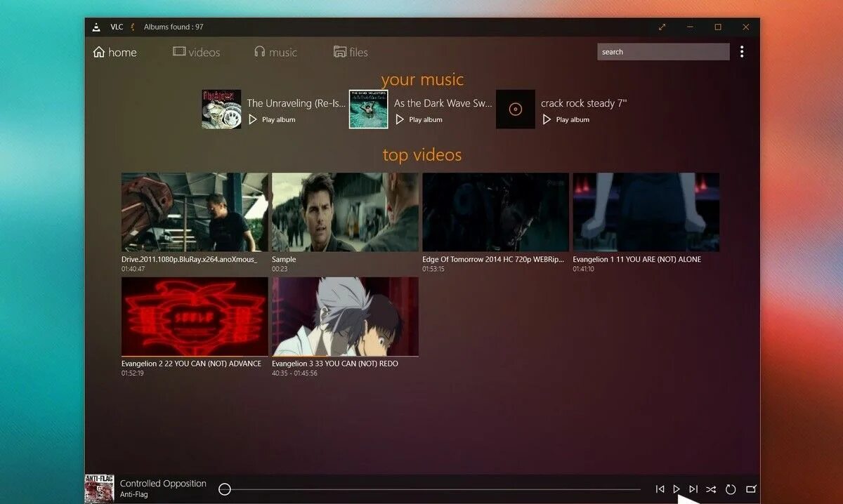Click the playback seek slider handle
The image size is (843, 504).
224,489
